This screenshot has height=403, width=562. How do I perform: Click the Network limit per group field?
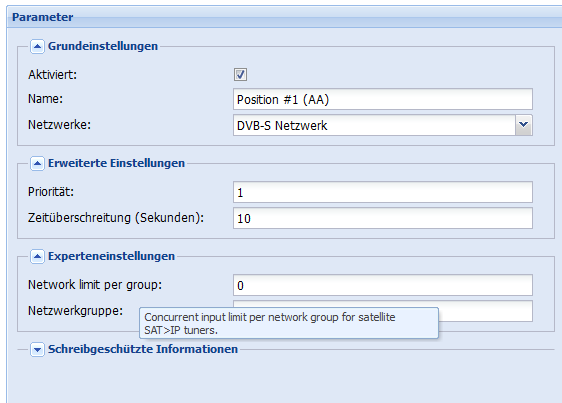[x=383, y=285]
